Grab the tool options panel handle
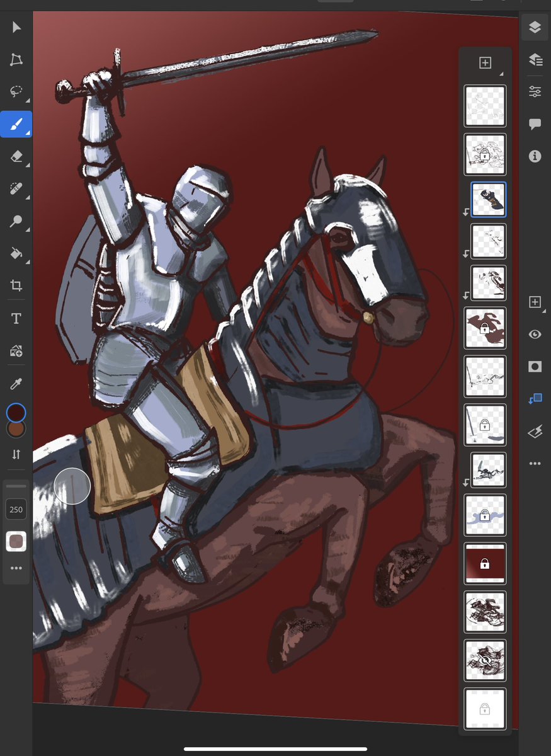 tap(16, 486)
